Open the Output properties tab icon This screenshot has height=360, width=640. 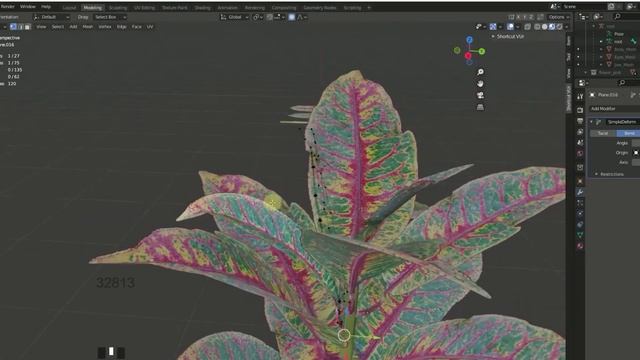pos(580,121)
